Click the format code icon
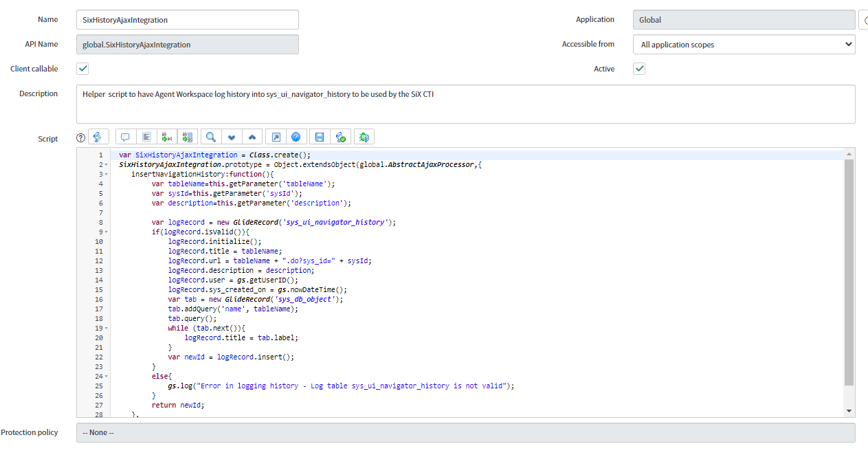 pyautogui.click(x=146, y=137)
